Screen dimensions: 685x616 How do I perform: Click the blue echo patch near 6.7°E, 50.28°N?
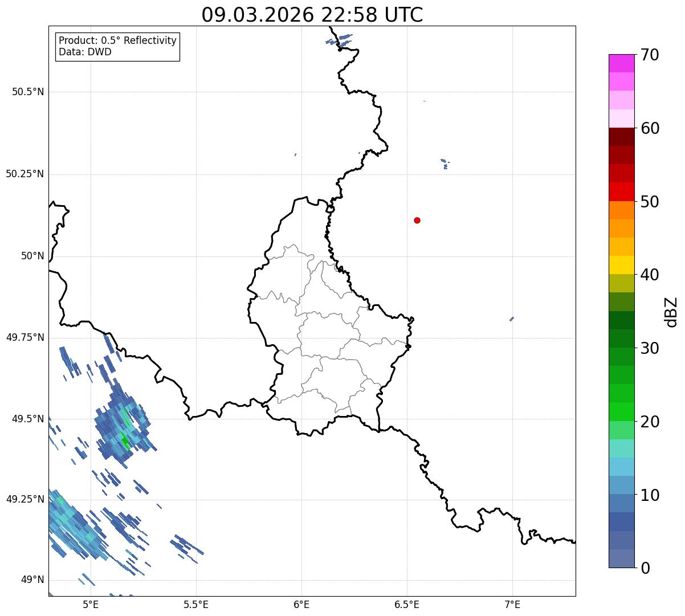(x=445, y=164)
